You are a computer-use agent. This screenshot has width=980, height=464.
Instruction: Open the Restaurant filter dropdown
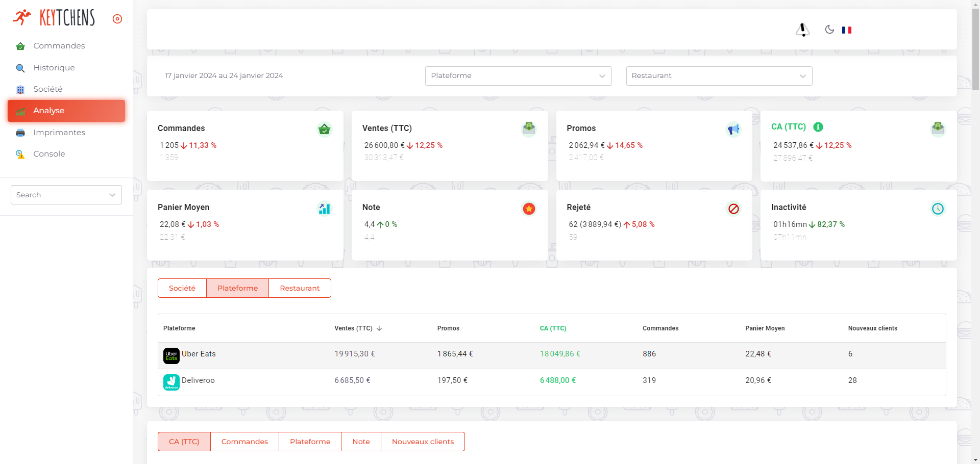719,76
